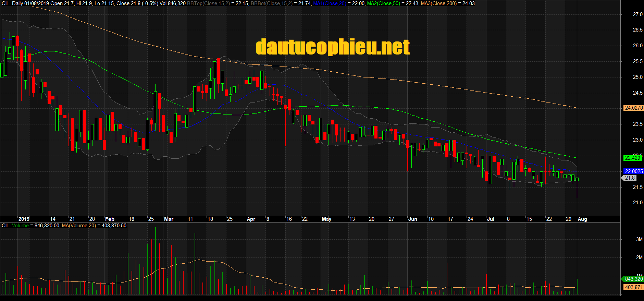Click the MA1(Close,20) = 22.00 label
644x301 pixels.
(x=339, y=3)
